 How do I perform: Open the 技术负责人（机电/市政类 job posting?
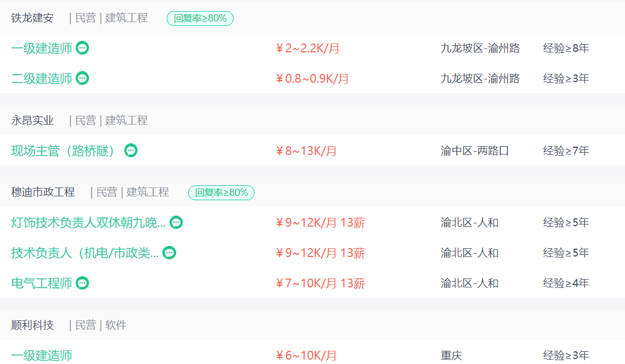[84, 253]
